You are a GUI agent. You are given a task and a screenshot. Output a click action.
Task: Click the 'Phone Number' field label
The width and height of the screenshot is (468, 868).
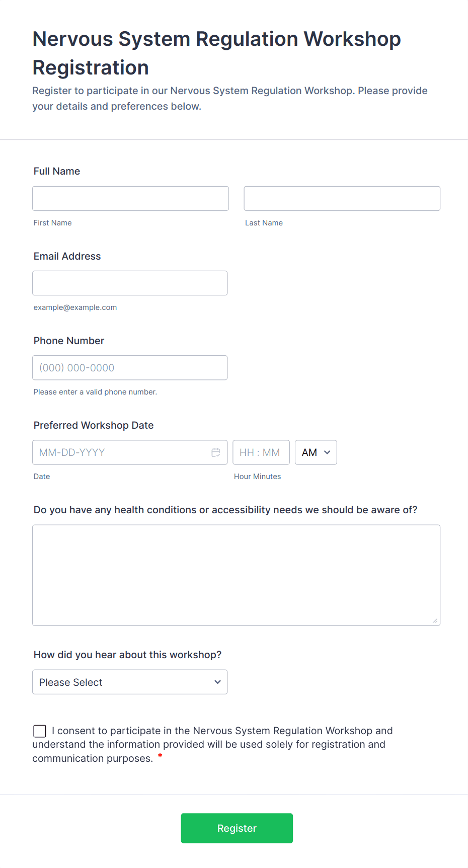tap(69, 341)
